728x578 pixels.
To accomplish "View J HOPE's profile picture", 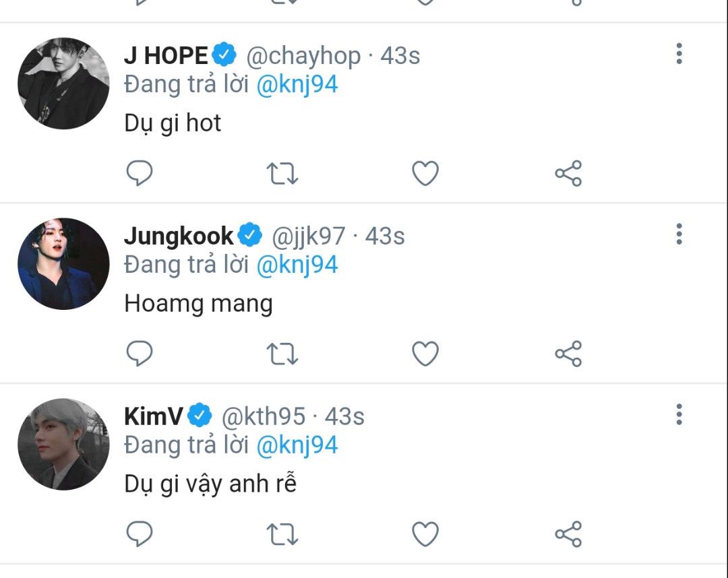I will 63,84.
